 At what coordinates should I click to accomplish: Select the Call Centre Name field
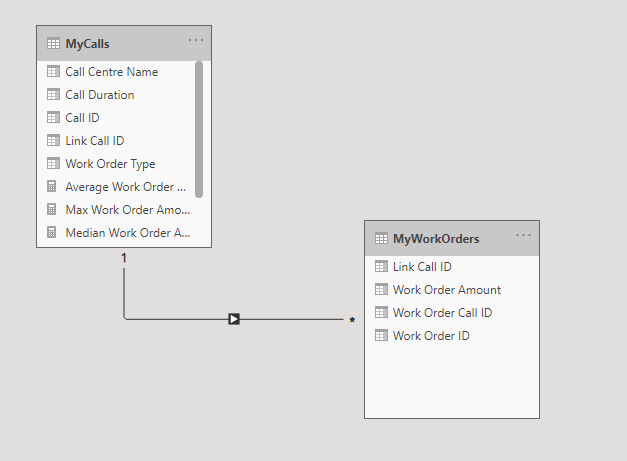click(x=111, y=72)
